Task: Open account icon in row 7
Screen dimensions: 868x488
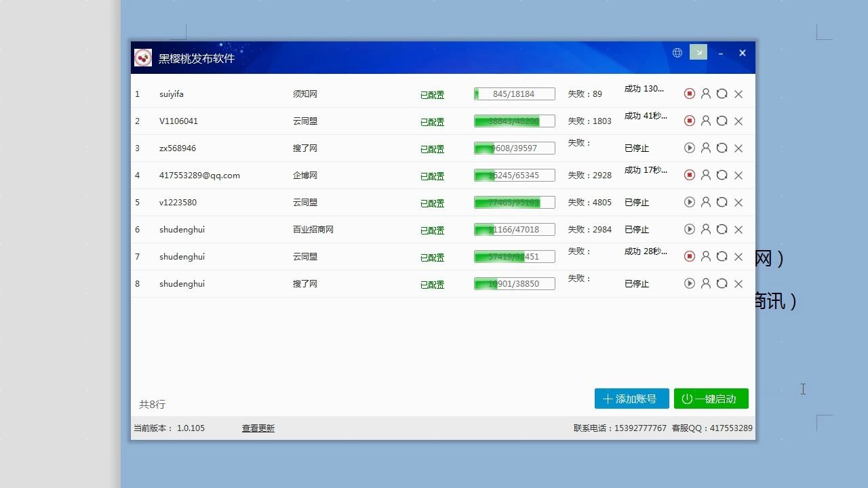Action: (706, 256)
